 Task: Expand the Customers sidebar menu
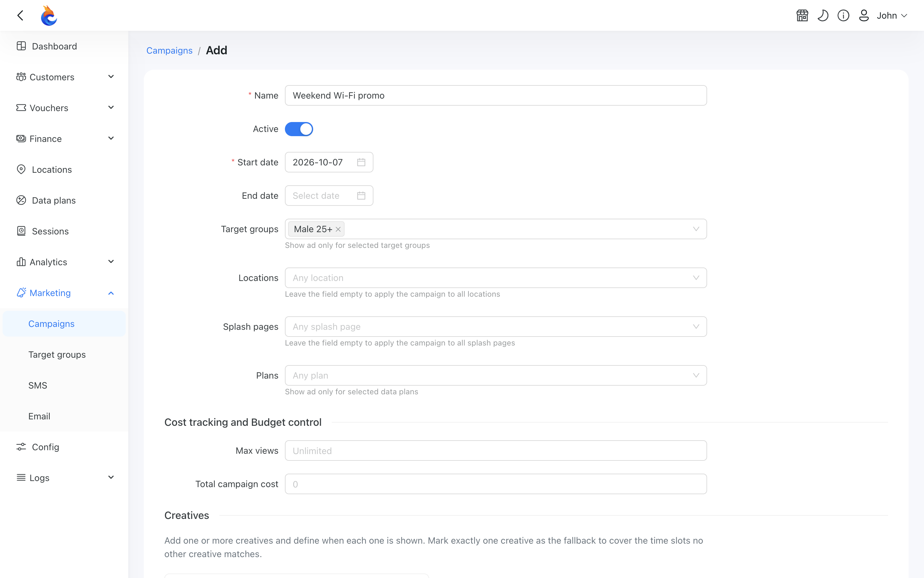click(64, 77)
